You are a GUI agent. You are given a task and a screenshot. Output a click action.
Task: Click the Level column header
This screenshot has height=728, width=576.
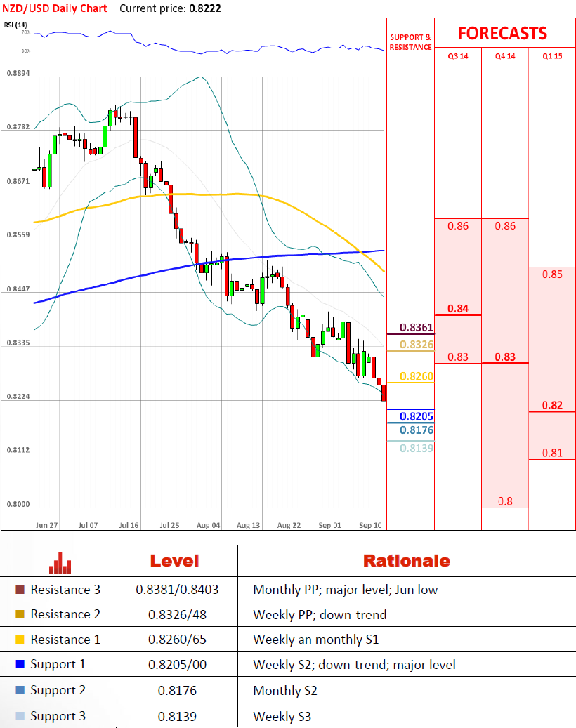(x=175, y=561)
